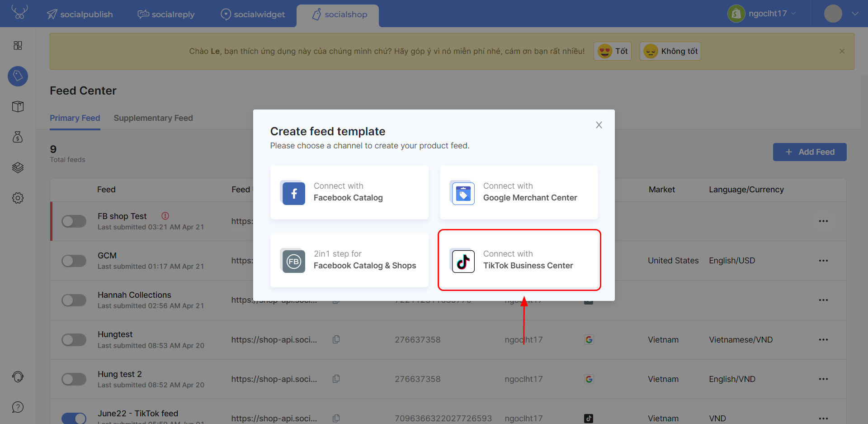Expand the user avatar dropdown arrow
Screen dimensions: 868x424
tap(854, 14)
